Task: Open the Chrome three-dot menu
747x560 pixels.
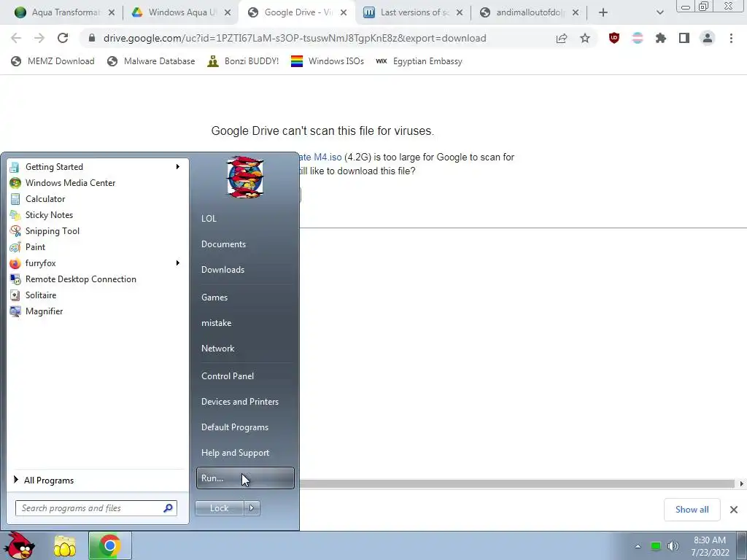Action: 731,38
